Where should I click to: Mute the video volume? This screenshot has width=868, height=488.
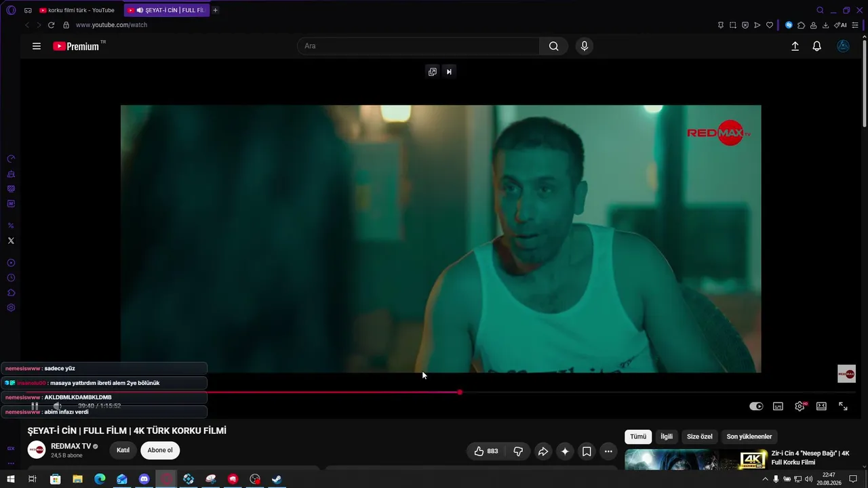(x=58, y=406)
